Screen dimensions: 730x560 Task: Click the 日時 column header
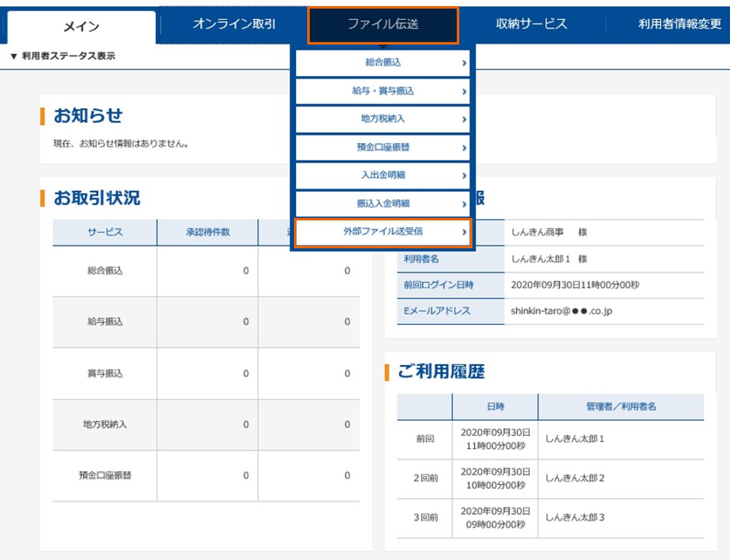[x=495, y=406]
